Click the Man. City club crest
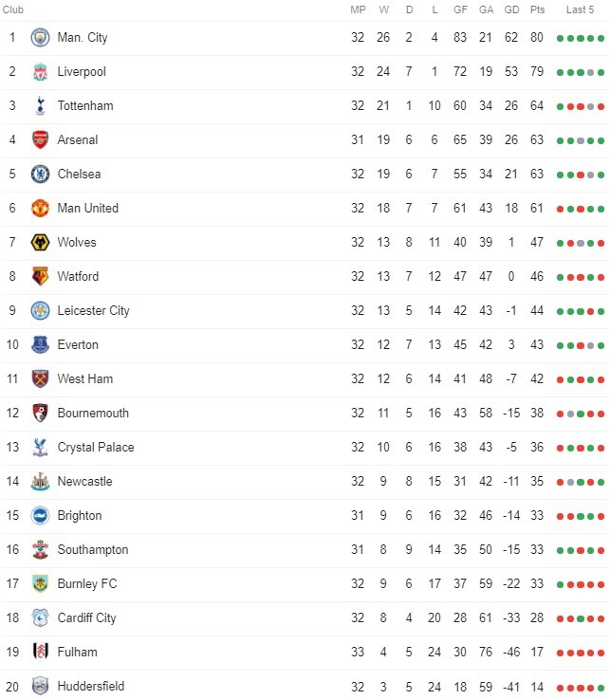Image resolution: width=610 pixels, height=700 pixels. tap(40, 38)
